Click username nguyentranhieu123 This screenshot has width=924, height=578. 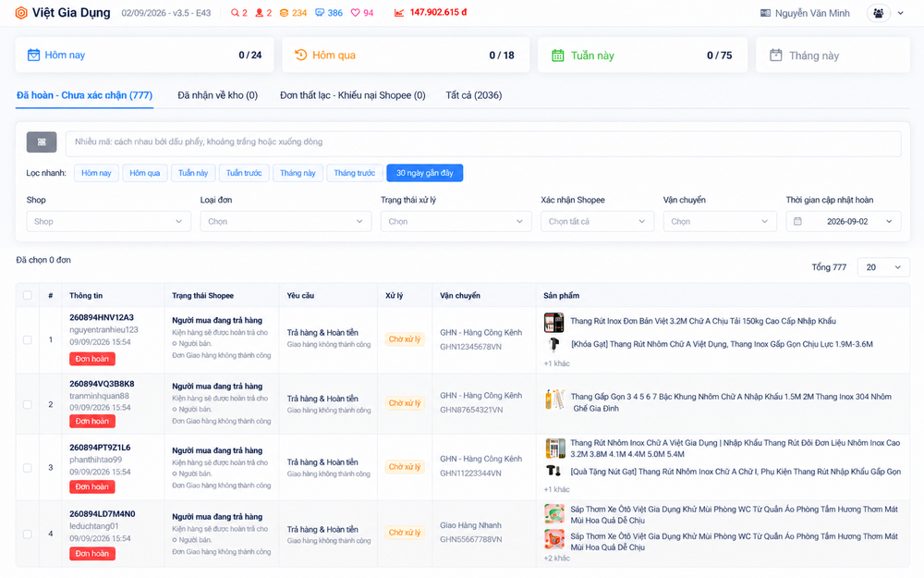103,330
